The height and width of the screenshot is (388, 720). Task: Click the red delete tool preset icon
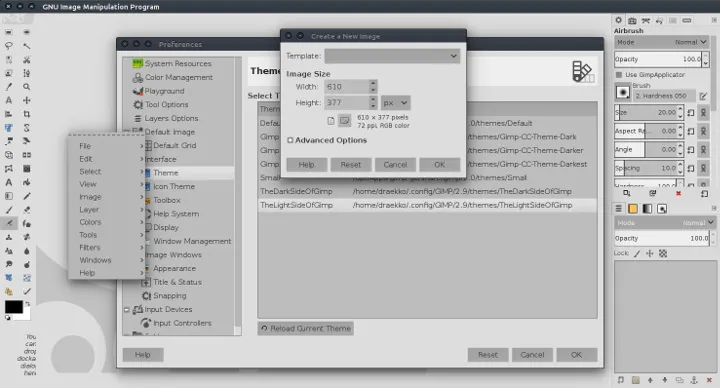[x=678, y=193]
